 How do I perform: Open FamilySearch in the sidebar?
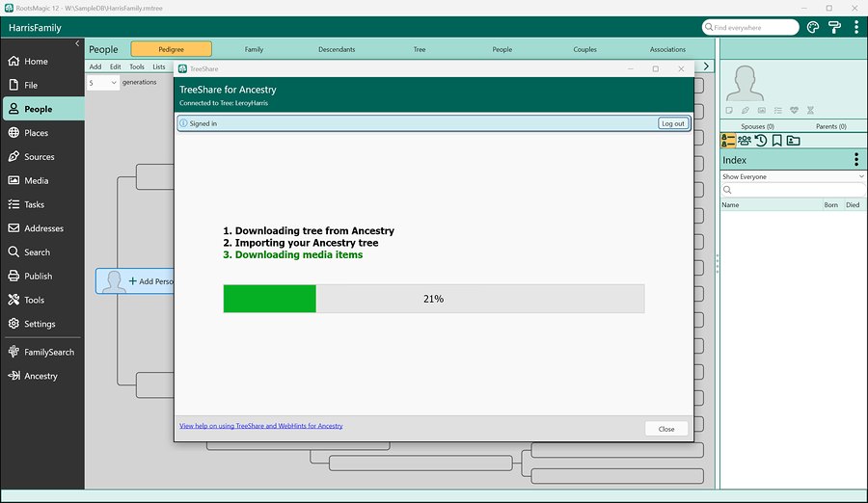point(42,352)
